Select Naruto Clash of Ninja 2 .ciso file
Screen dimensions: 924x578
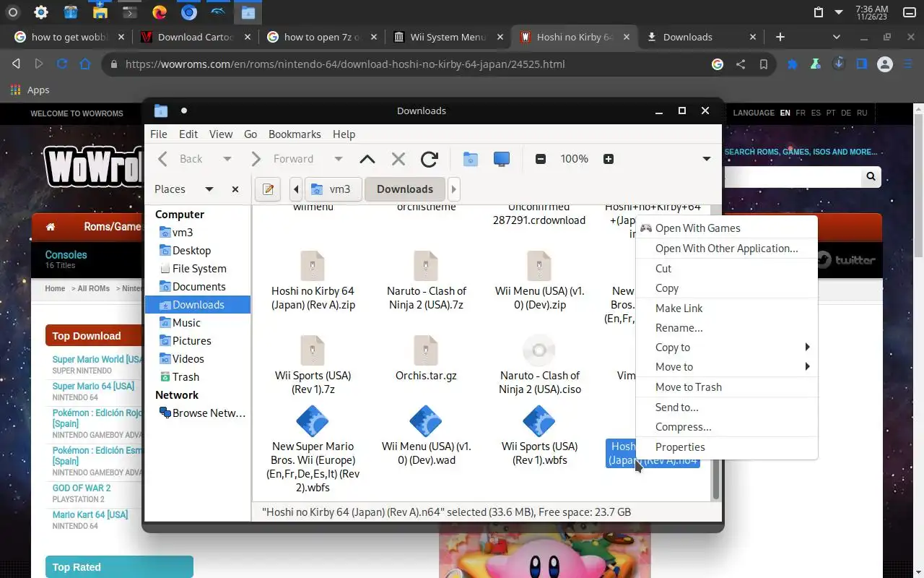coord(539,365)
